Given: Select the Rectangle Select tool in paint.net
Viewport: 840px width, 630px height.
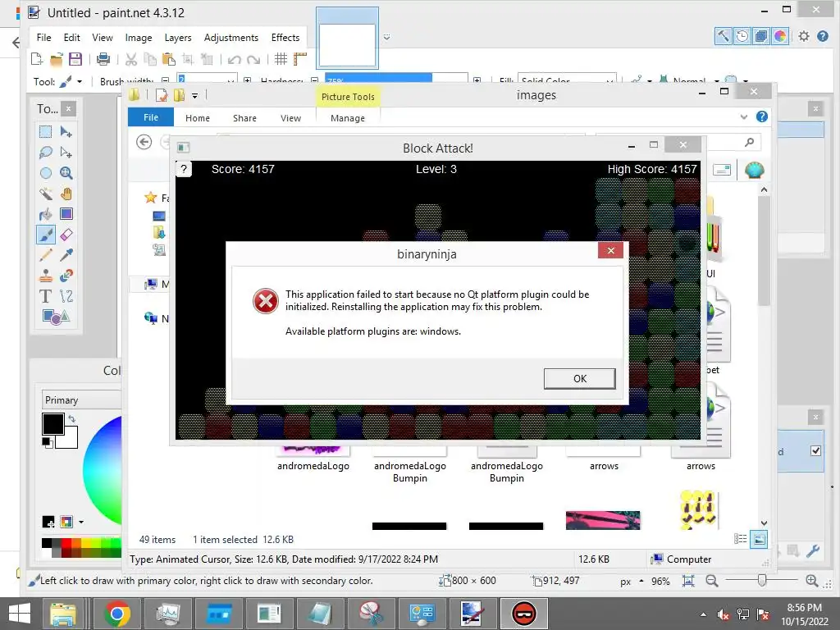Looking at the screenshot, I should point(46,132).
